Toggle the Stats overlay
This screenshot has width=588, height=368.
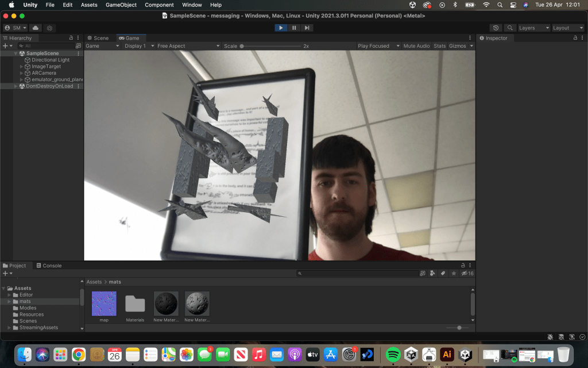tap(439, 46)
